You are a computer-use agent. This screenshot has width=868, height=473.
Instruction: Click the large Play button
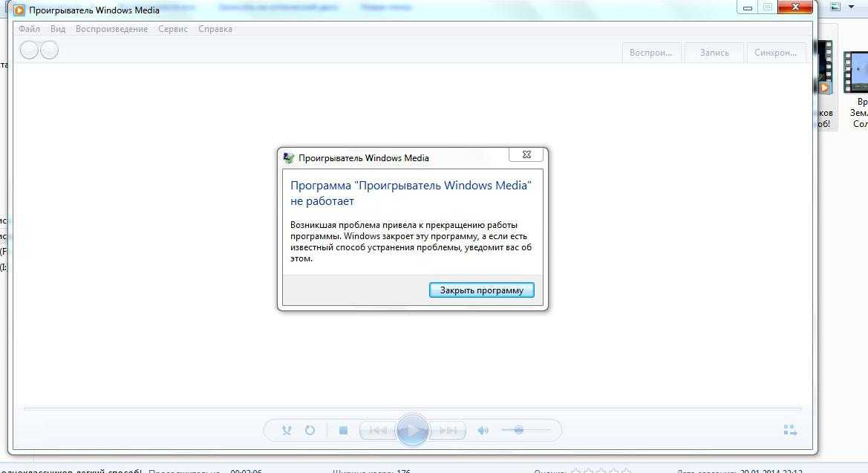point(412,431)
